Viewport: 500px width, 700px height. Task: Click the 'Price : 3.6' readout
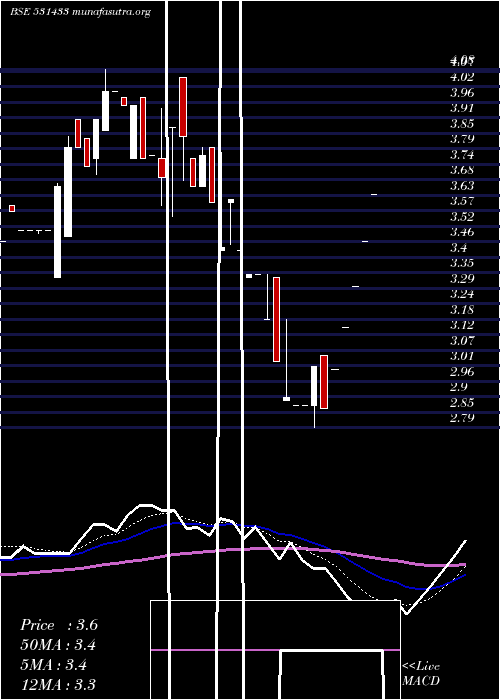(x=59, y=625)
